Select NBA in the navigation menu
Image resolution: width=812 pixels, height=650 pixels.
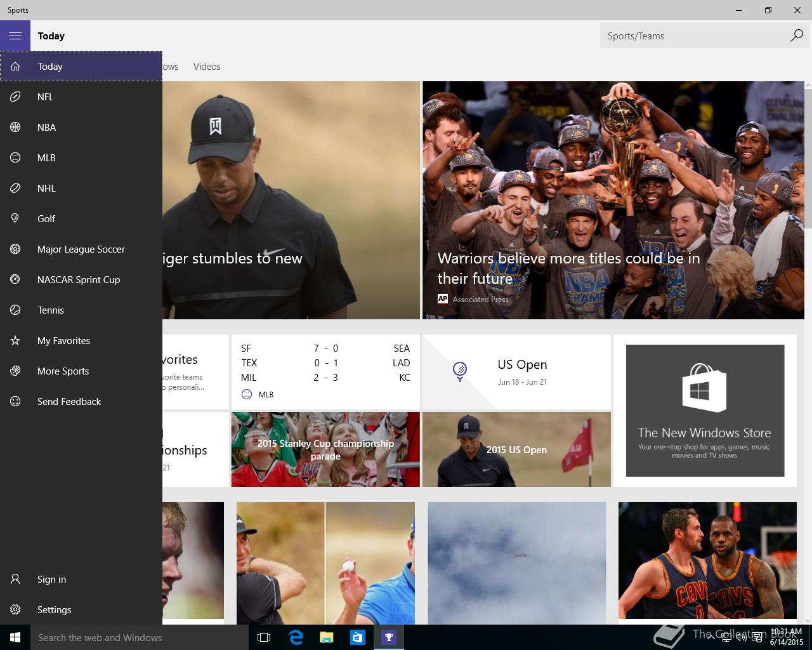(81, 127)
